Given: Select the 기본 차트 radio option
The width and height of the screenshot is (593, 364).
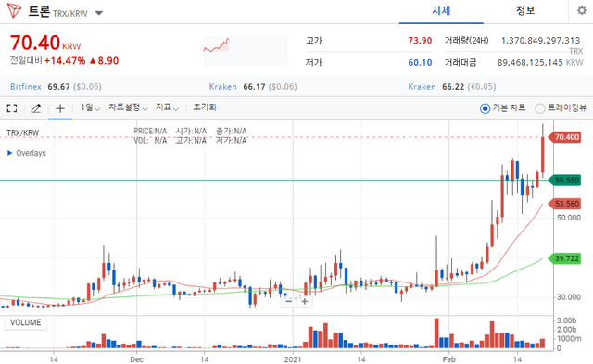Looking at the screenshot, I should click(x=485, y=109).
